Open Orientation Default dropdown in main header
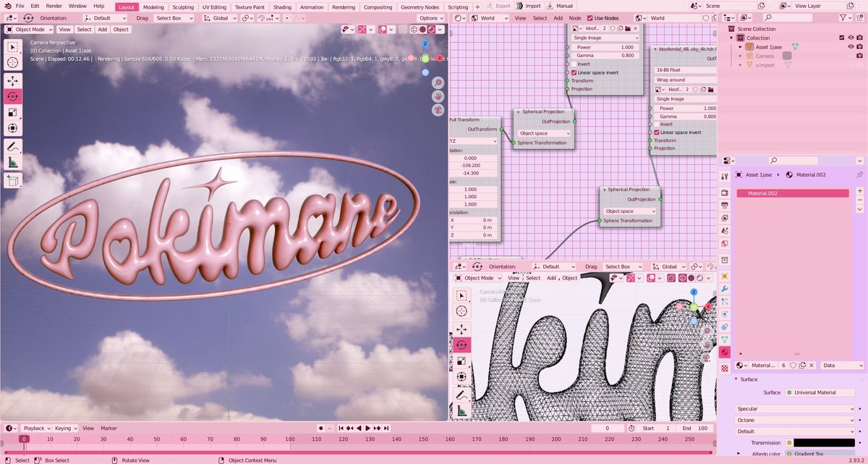This screenshot has height=464, width=868. pyautogui.click(x=104, y=17)
